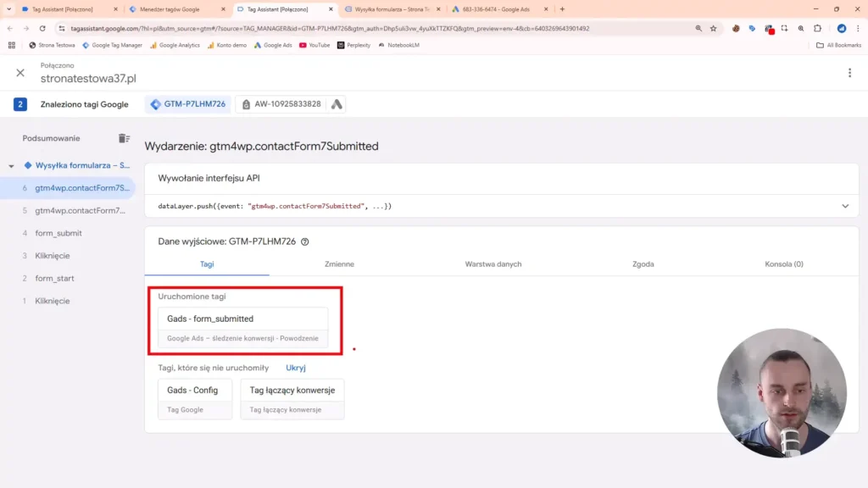
Task: Open the Google Ads bookmark
Action: [273, 46]
